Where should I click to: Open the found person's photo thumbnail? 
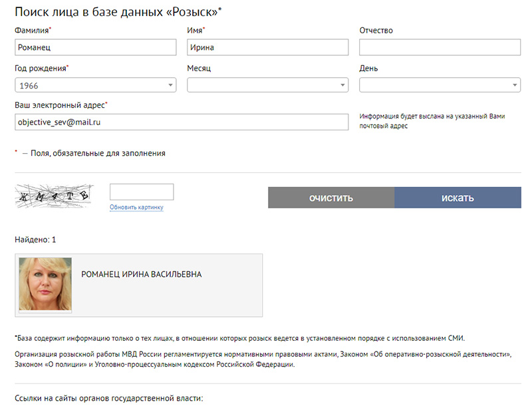coord(45,284)
